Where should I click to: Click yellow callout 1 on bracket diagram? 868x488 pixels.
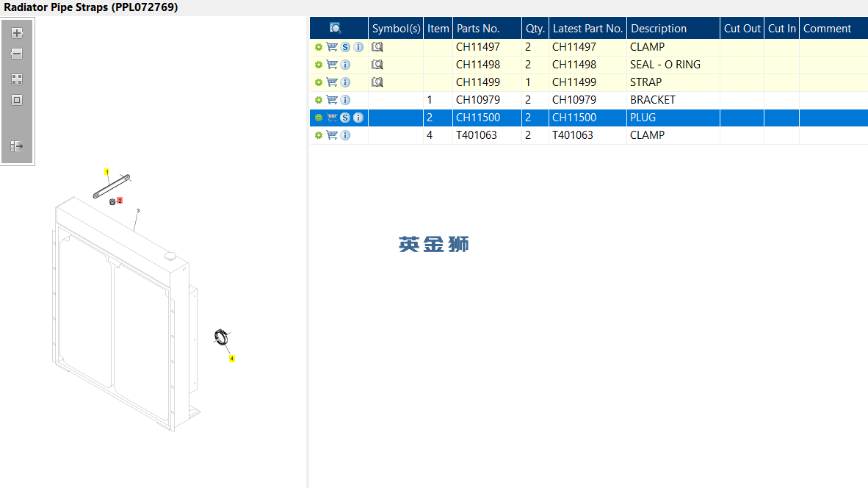click(106, 172)
